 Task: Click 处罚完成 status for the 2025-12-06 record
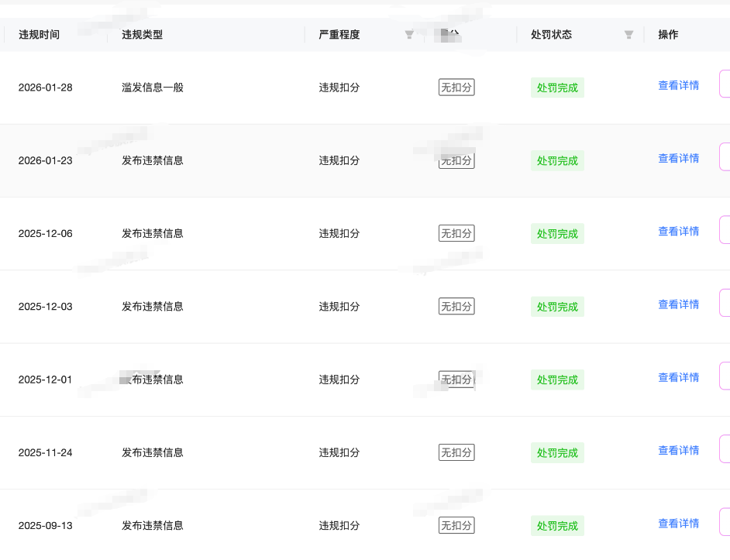557,234
